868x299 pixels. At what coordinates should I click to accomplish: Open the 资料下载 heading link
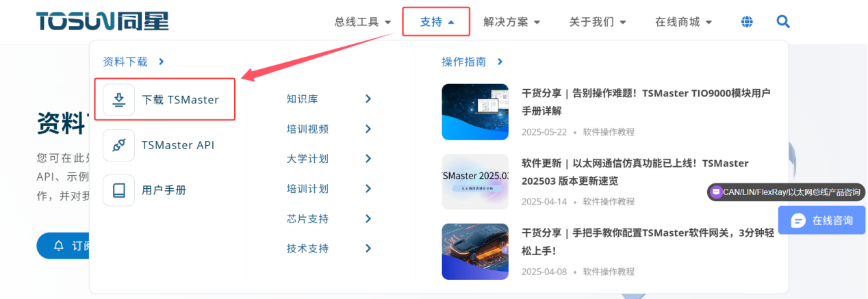[125, 62]
